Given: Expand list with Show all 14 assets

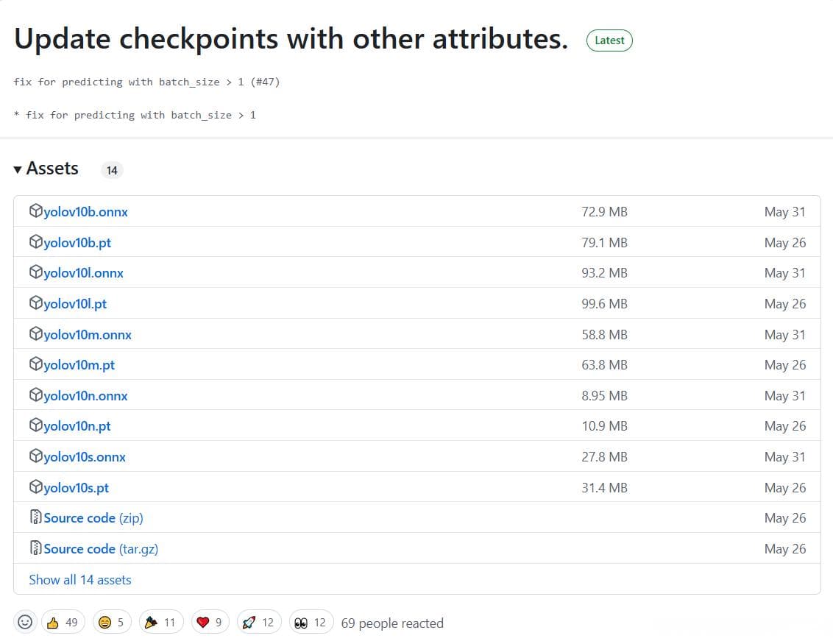Looking at the screenshot, I should click(79, 579).
